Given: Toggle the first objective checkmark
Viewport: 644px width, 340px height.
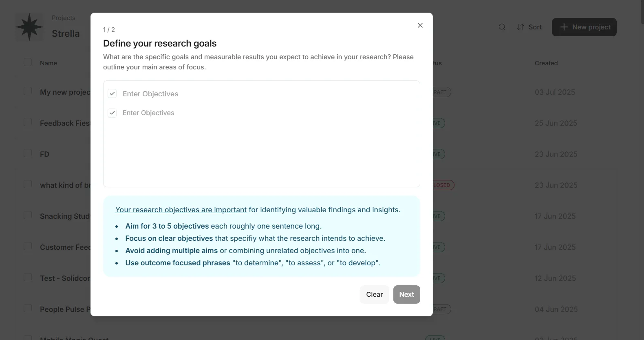Looking at the screenshot, I should (112, 93).
